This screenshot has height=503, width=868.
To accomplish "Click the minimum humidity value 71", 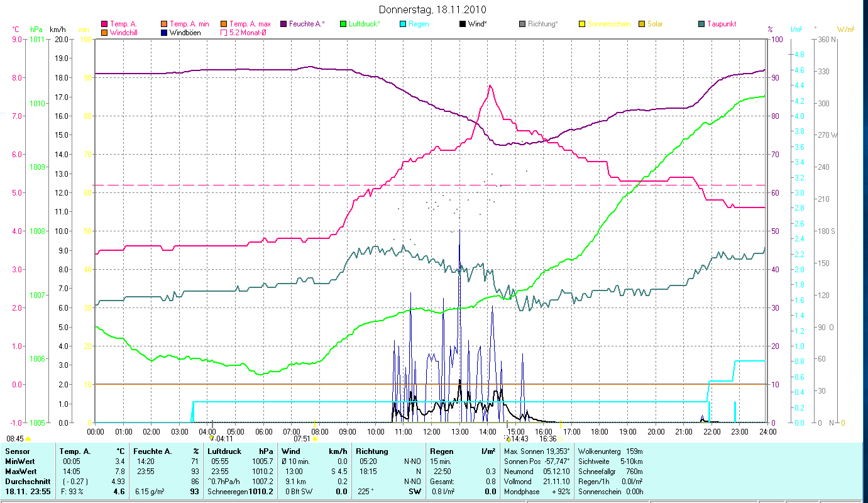I will (195, 461).
